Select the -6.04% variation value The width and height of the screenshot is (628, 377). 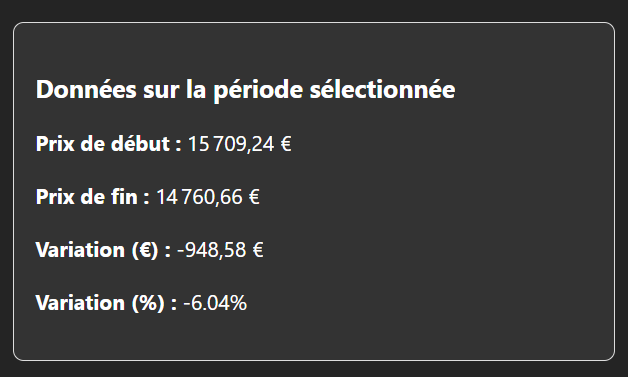coord(215,303)
